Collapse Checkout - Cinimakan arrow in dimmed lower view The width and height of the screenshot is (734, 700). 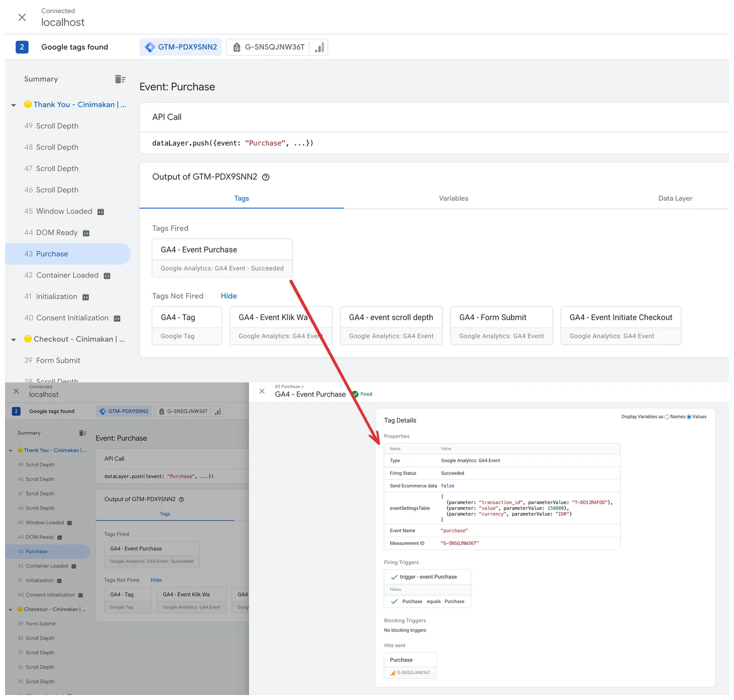coord(11,610)
